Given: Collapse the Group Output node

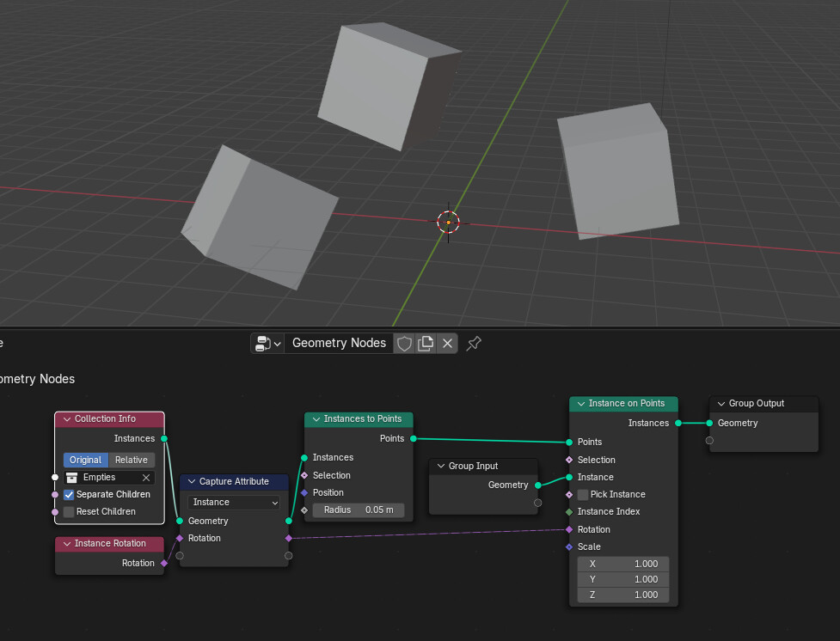Looking at the screenshot, I should point(721,404).
